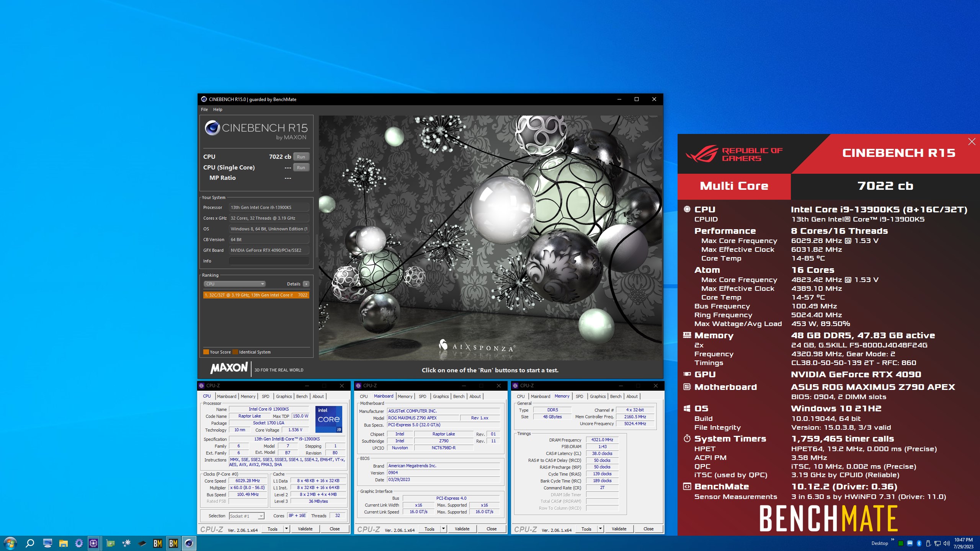Open the Help menu in Cinebench
Viewport: 980px width, 551px height.
[217, 109]
